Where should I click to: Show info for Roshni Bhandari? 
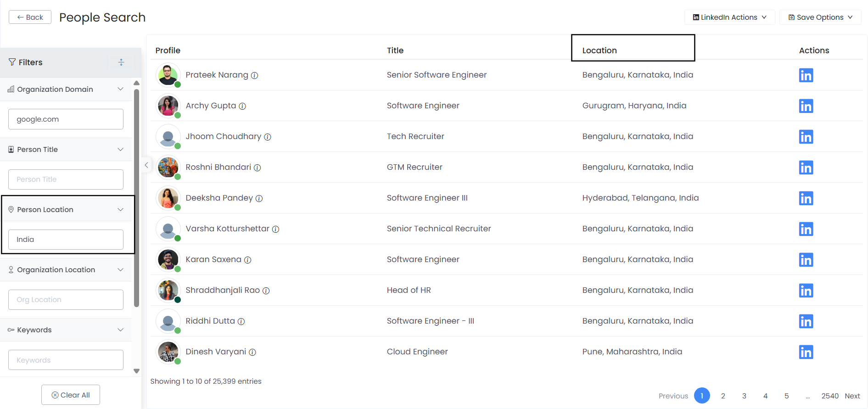[x=258, y=168]
